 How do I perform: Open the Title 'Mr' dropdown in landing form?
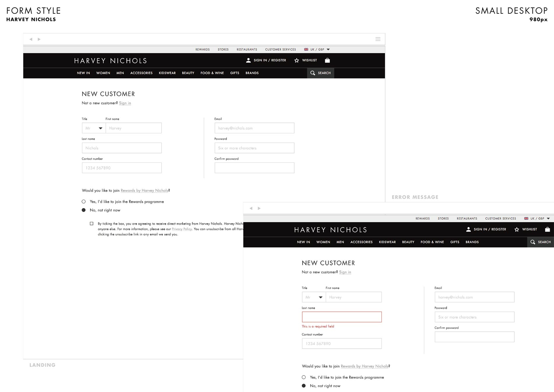[94, 128]
